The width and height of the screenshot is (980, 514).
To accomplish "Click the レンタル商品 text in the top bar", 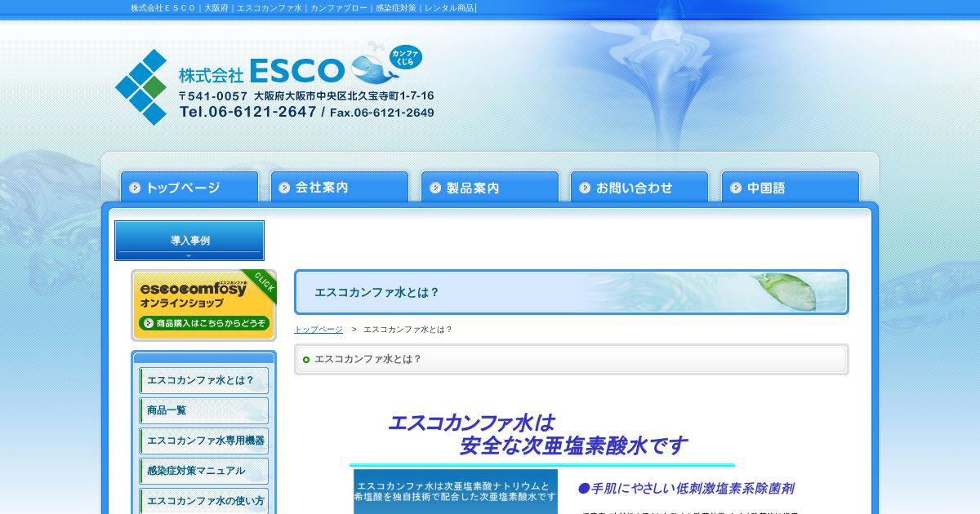I will [449, 8].
